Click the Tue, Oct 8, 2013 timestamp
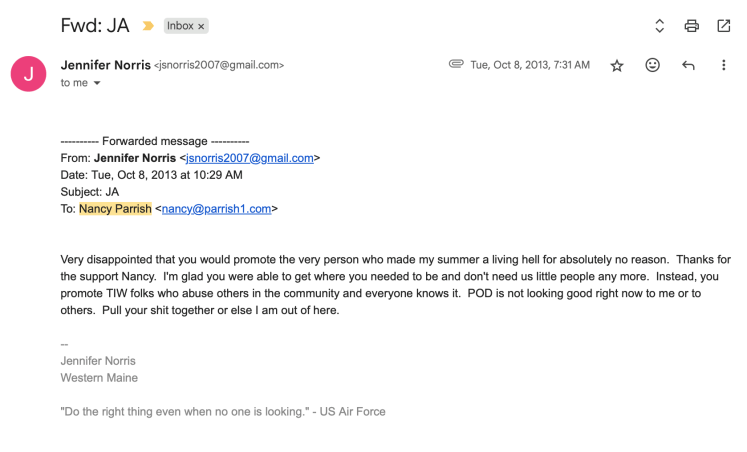Viewport: 747px width, 452px height. coord(529,65)
